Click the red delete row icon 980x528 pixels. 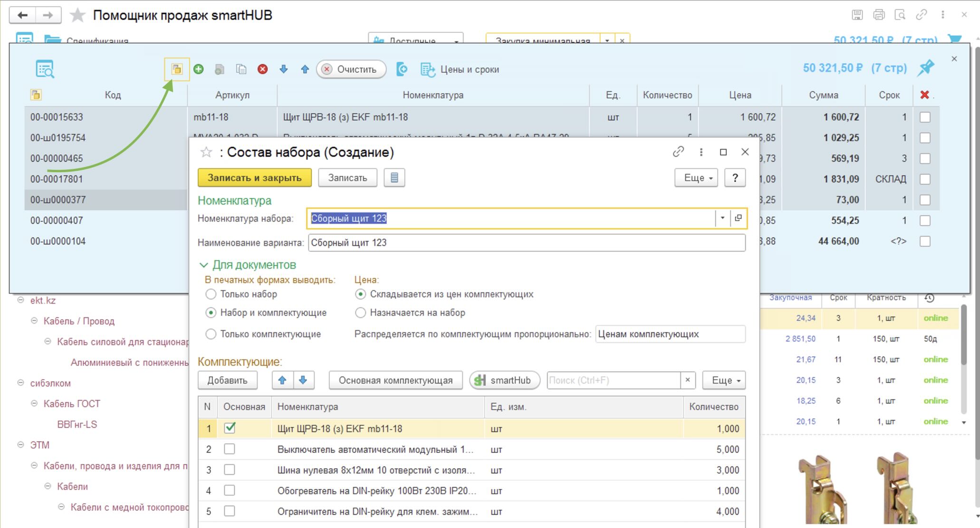(x=262, y=69)
